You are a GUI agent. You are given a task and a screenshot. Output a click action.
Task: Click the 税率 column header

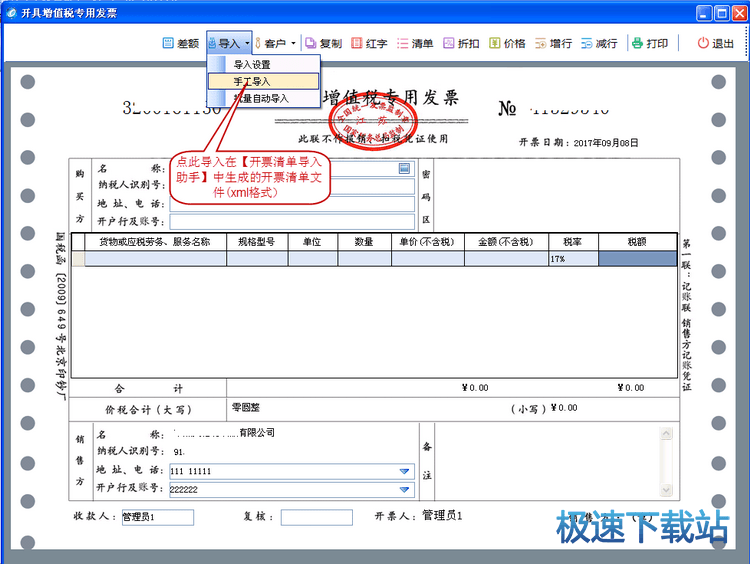point(574,242)
